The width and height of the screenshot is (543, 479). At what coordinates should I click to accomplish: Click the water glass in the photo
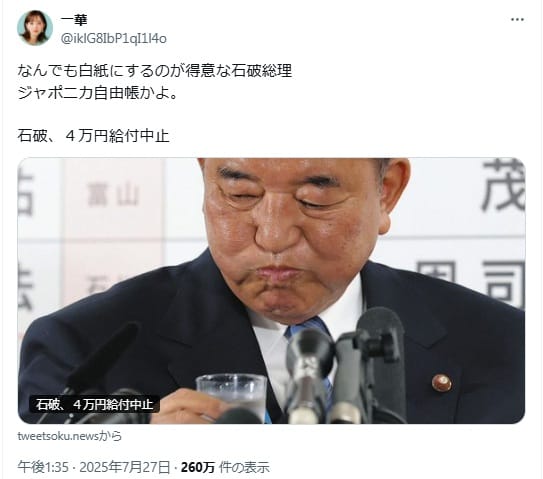231,397
